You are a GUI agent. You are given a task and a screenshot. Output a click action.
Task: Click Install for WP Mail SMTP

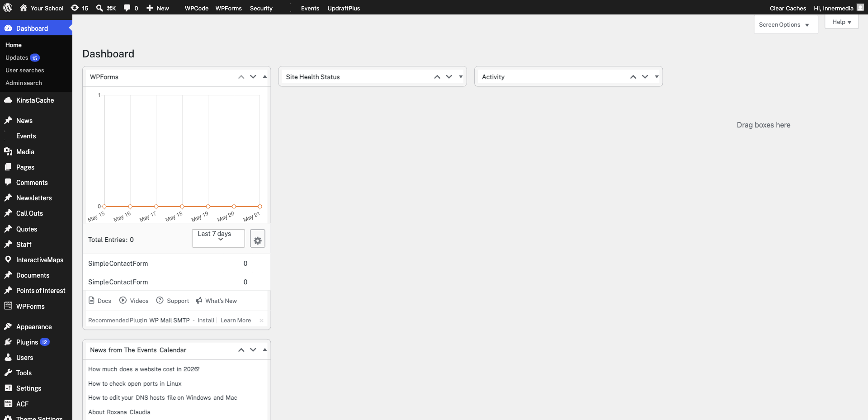point(206,321)
